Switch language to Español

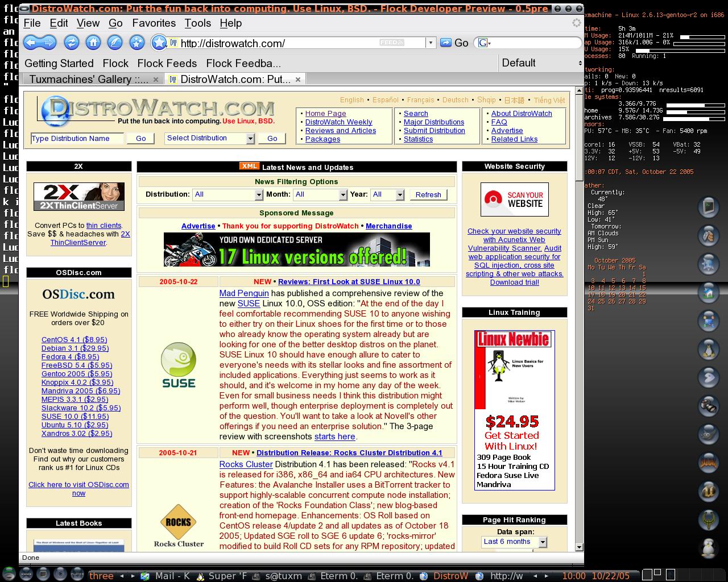tap(386, 99)
